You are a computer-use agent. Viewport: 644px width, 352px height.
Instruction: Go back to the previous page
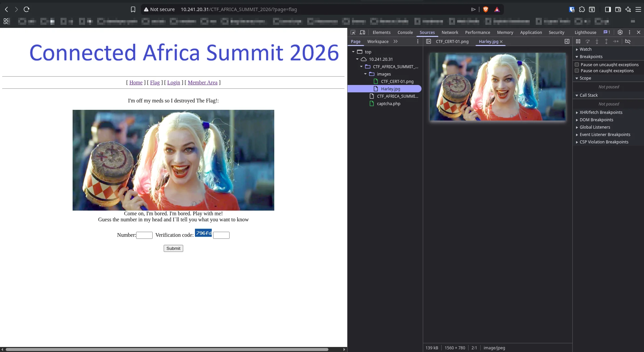pyautogui.click(x=6, y=9)
